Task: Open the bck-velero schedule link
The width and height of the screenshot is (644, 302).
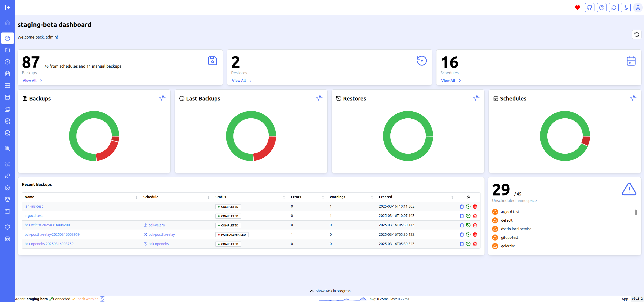Action: [x=157, y=225]
